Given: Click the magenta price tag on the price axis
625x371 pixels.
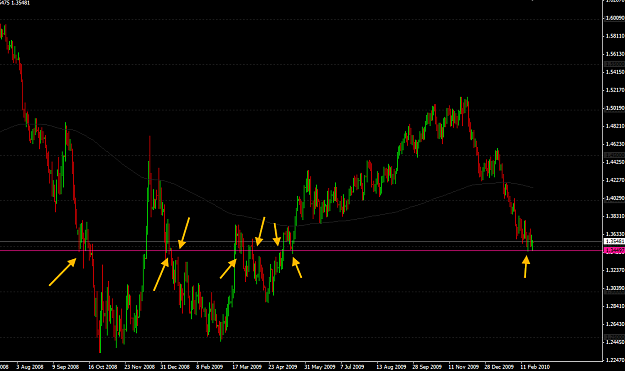Looking at the screenshot, I should [614, 250].
